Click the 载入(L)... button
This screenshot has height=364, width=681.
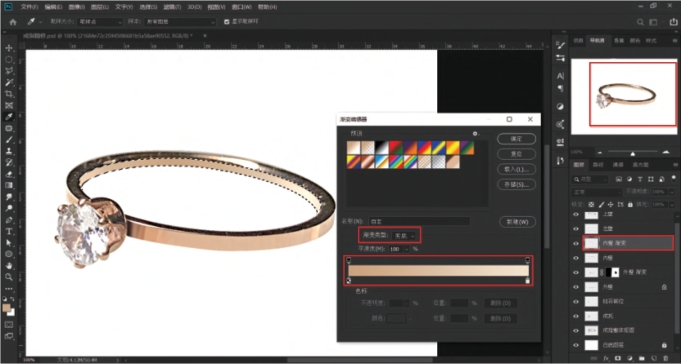point(516,169)
